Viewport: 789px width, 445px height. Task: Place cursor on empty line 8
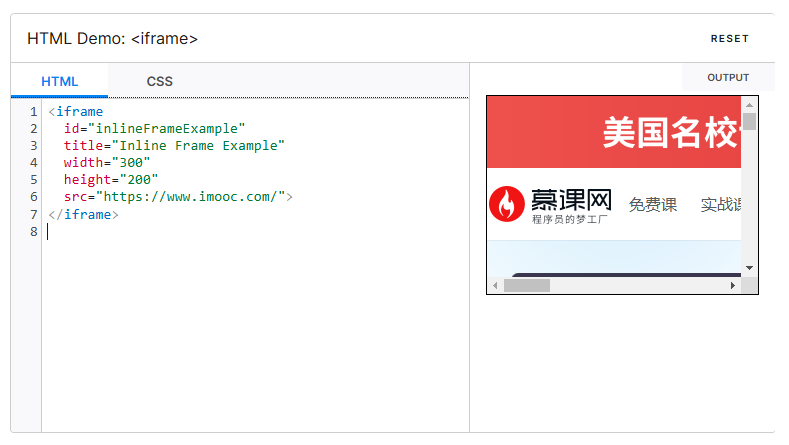[150, 231]
